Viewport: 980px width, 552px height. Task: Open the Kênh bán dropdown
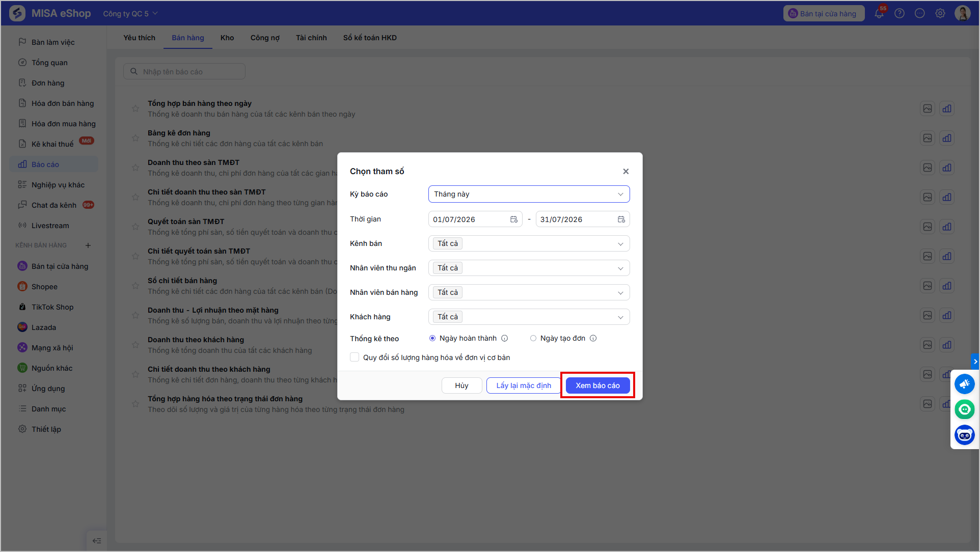click(529, 243)
